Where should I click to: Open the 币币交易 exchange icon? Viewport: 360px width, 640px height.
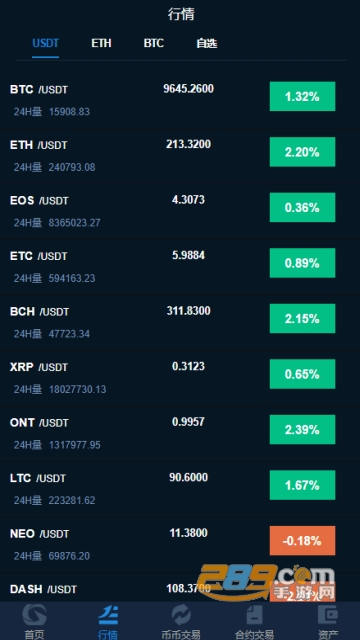[x=181, y=615]
